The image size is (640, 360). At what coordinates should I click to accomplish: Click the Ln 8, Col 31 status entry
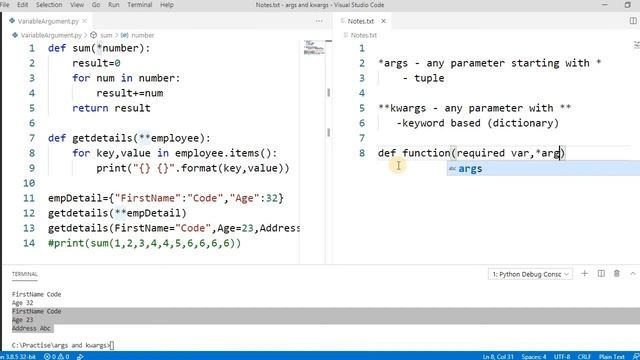[x=498, y=356]
